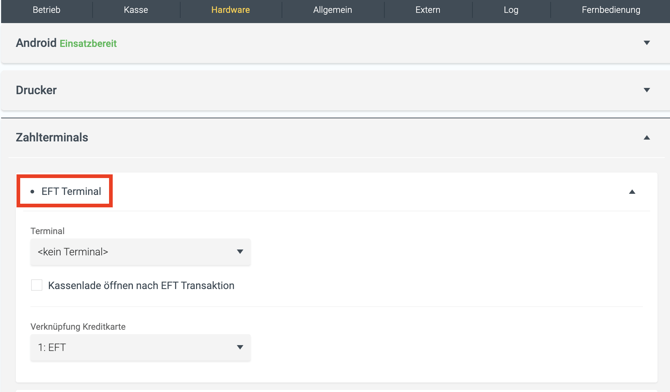Open the Verknüpfung Kreditkarte dropdown
This screenshot has width=670, height=392.
(140, 348)
